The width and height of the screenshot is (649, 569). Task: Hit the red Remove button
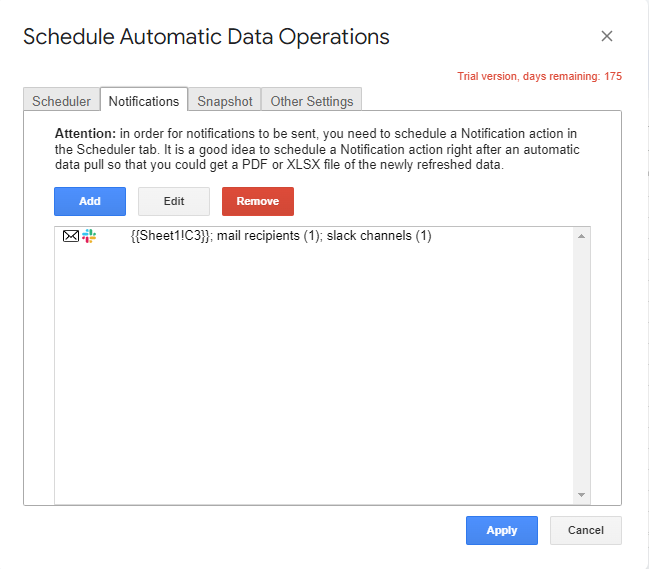258,201
